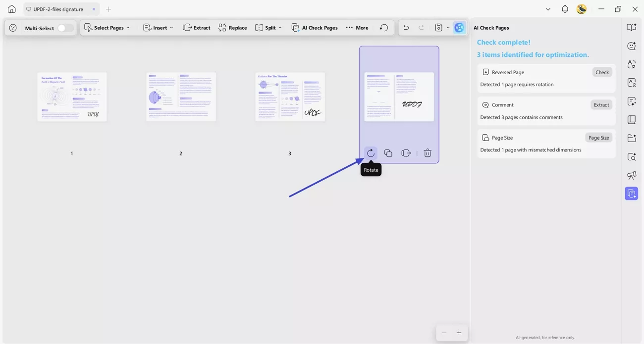The width and height of the screenshot is (644, 344).
Task: Open the AI Assistant chat sidebar icon
Action: click(632, 46)
